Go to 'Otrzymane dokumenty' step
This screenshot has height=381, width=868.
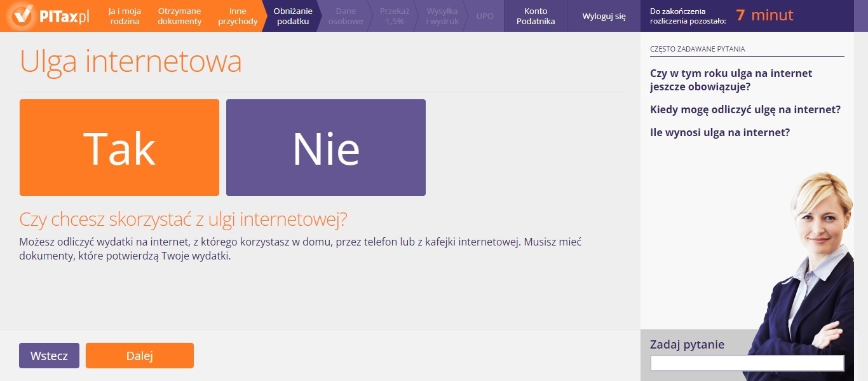pyautogui.click(x=179, y=16)
